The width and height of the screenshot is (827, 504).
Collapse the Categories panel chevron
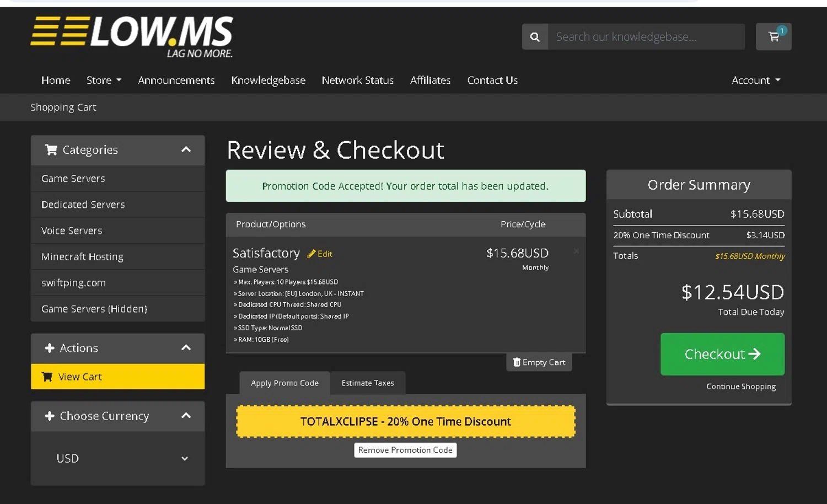186,149
